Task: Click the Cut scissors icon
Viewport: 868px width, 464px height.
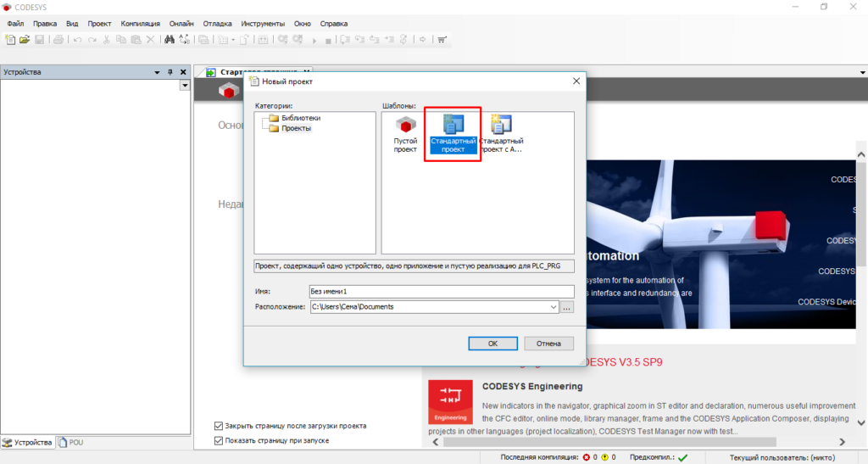Action: pyautogui.click(x=106, y=39)
